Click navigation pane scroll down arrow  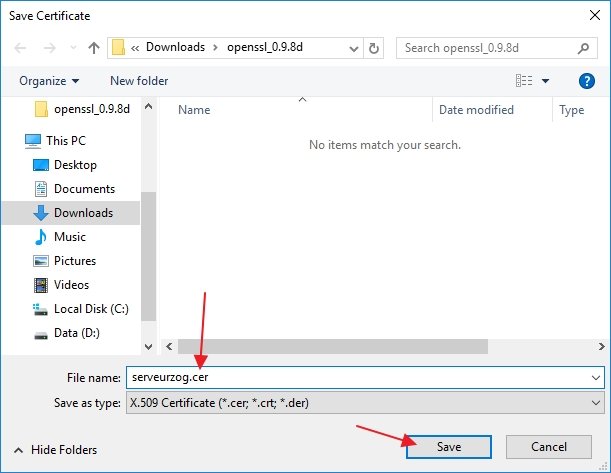click(x=148, y=346)
